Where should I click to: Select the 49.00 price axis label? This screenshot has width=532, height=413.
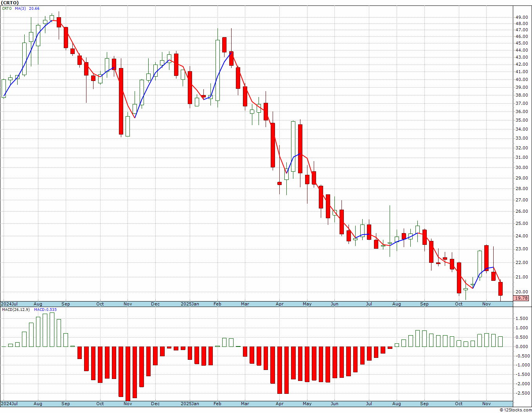[x=521, y=17]
